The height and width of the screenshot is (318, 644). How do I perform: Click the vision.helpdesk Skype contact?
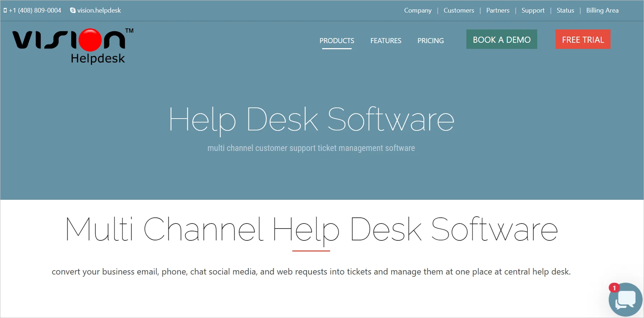coord(99,10)
